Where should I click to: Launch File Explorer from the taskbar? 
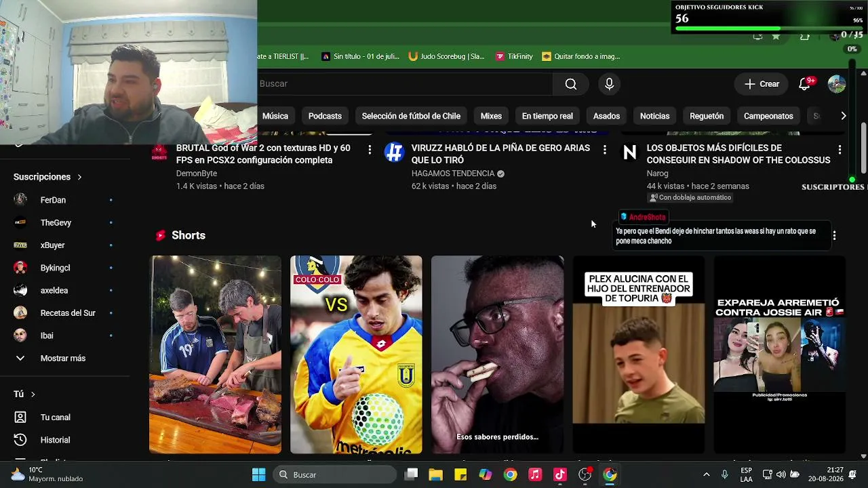click(435, 474)
